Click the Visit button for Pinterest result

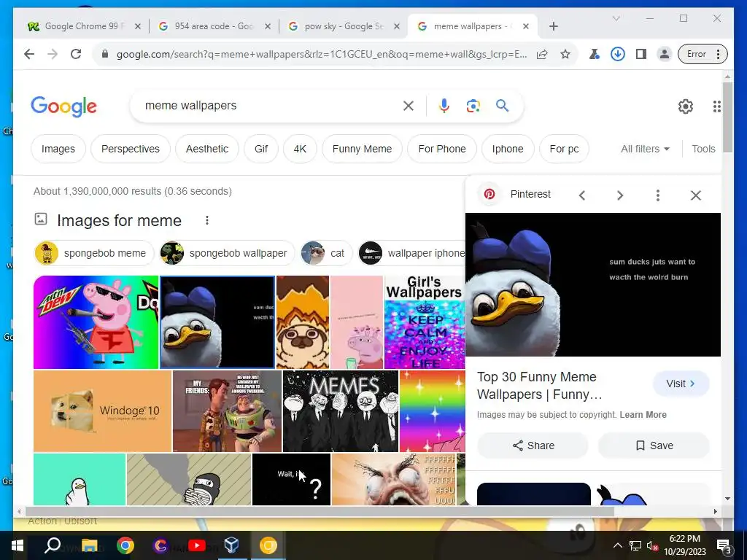681,384
